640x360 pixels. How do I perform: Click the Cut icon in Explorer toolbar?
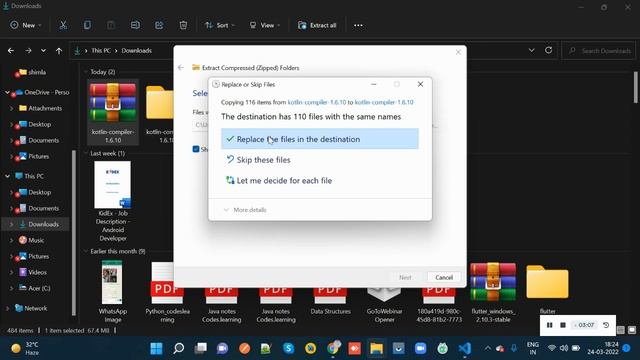[63, 25]
